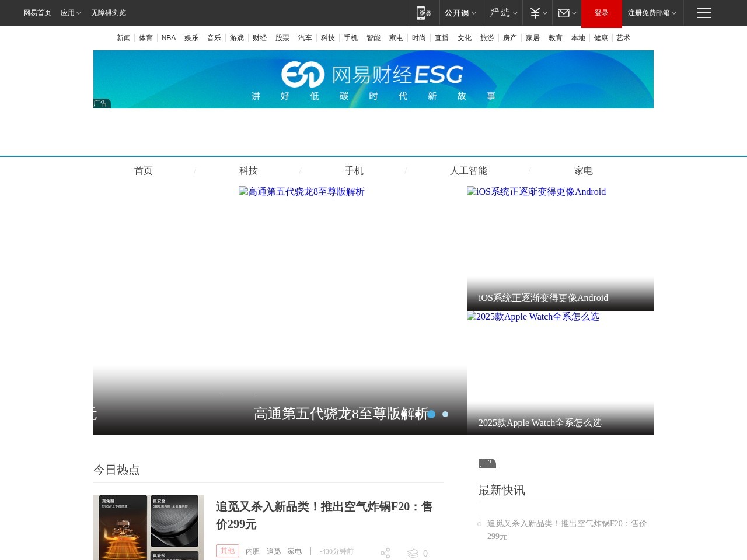Open the 家电 channel in the top channel list
This screenshot has height=560, width=747.
(396, 38)
